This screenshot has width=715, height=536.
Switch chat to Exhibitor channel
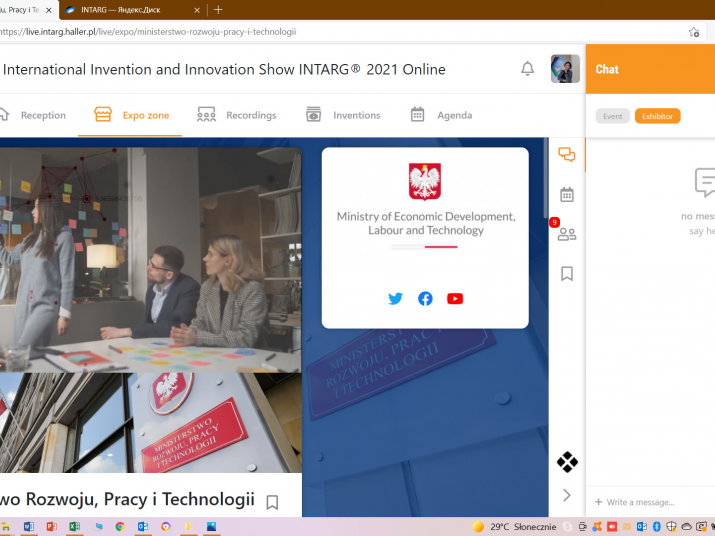pos(657,116)
